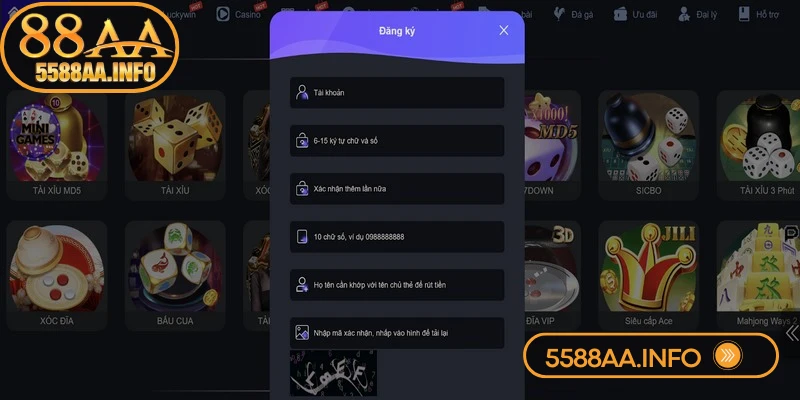The height and width of the screenshot is (400, 800).
Task: Click the person icon in full name field
Action: [302, 285]
